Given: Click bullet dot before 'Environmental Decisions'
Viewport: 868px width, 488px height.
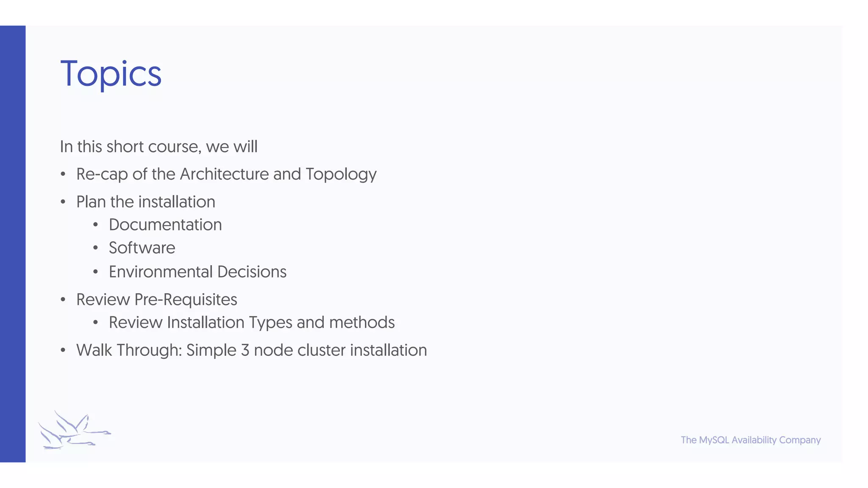Looking at the screenshot, I should [96, 272].
